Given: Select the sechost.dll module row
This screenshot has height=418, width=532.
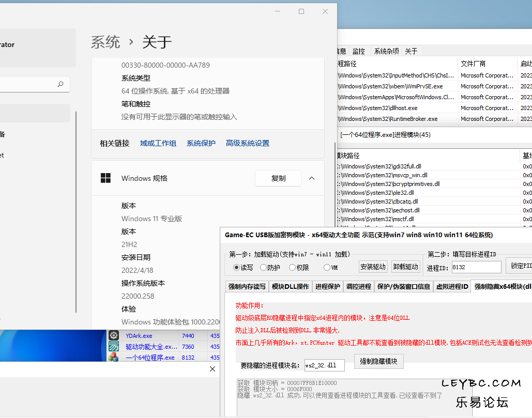Looking at the screenshot, I should click(x=434, y=210).
